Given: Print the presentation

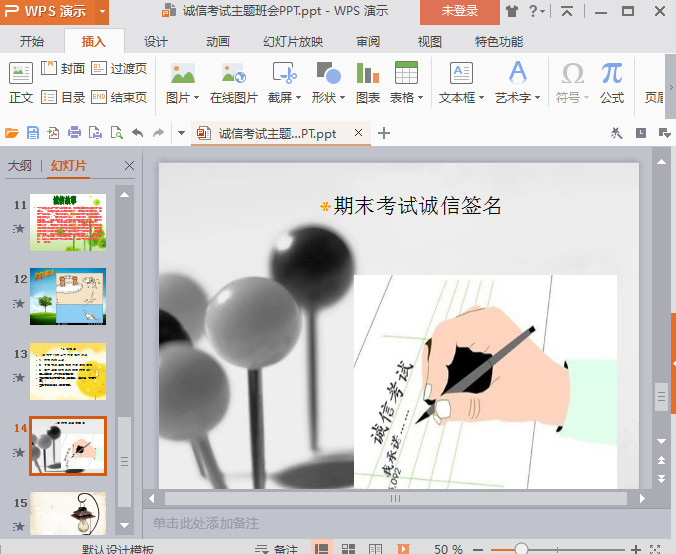Looking at the screenshot, I should (74, 133).
